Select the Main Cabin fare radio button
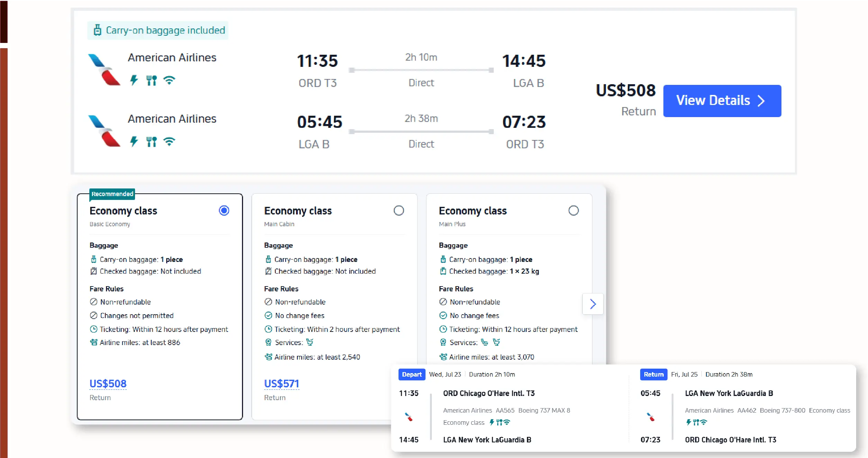 click(x=399, y=211)
